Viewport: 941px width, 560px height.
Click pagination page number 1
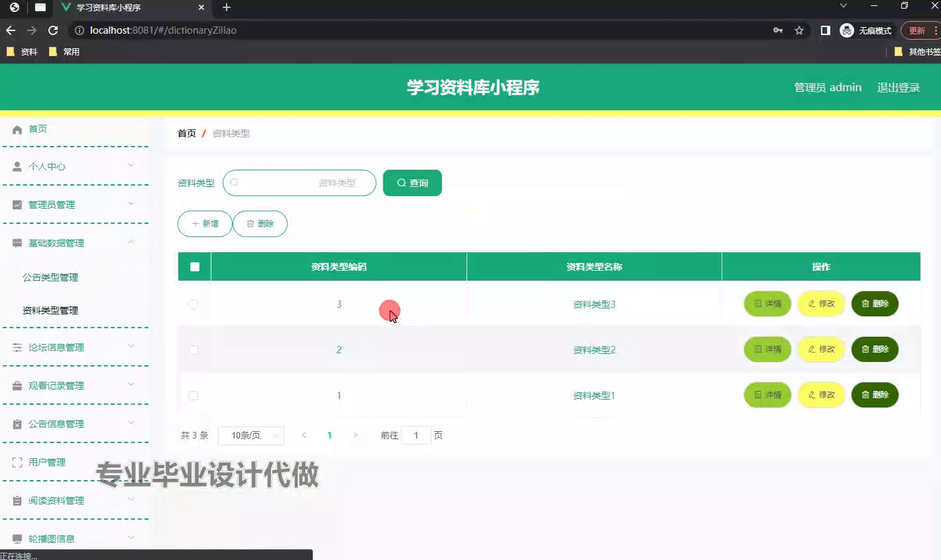330,435
